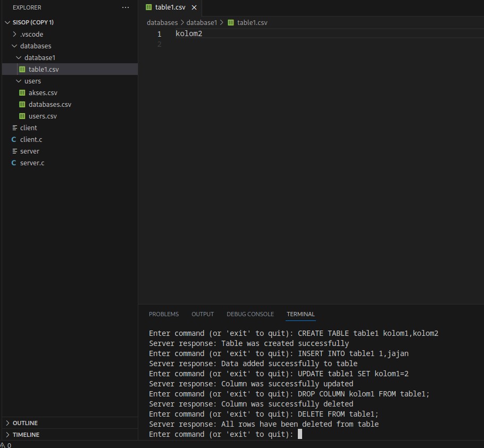Click the breadcrumb table1.csv file icon
This screenshot has width=484, height=448.
(x=231, y=22)
